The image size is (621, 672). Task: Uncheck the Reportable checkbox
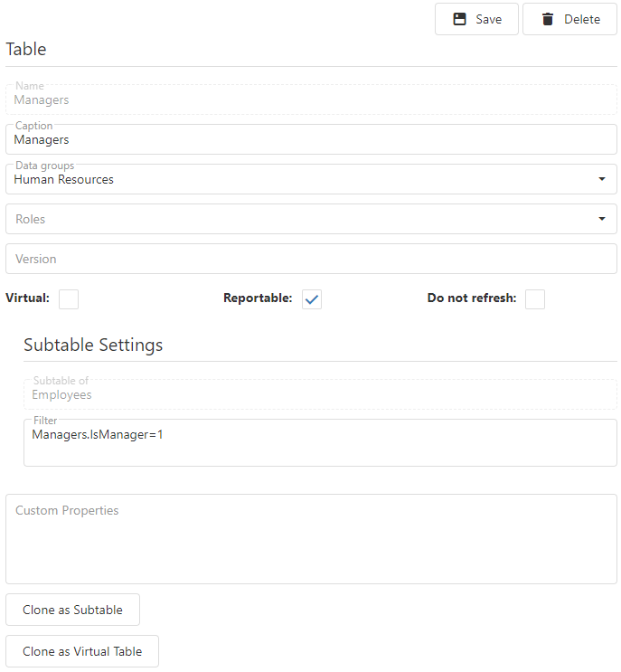[312, 299]
